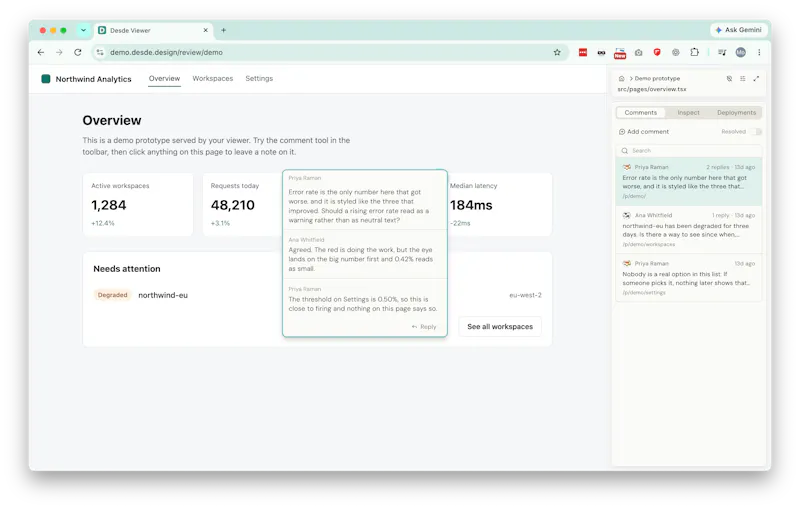
Task: Click the /p/demo/workspaces path in Ana's comment
Action: [648, 244]
